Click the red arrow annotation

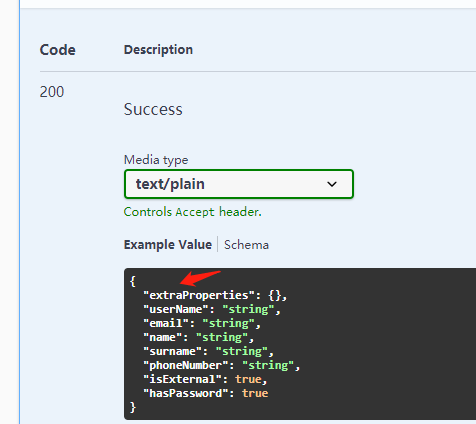pos(200,278)
